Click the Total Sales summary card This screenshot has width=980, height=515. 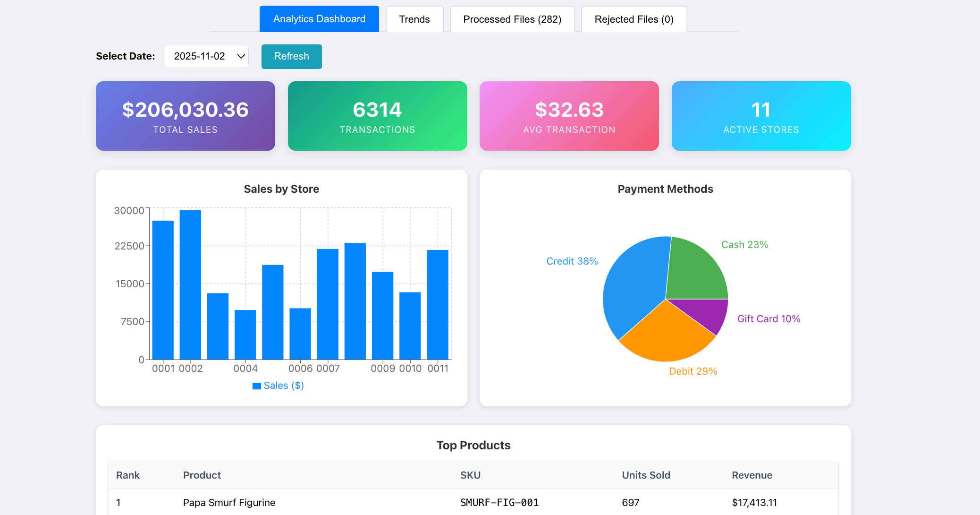[x=185, y=116]
